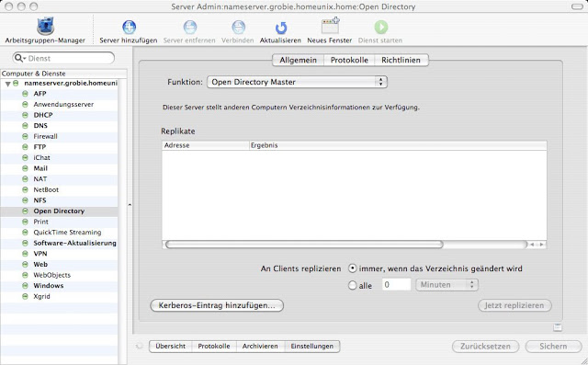
Task: Open a Neues Fenster window
Action: click(330, 27)
